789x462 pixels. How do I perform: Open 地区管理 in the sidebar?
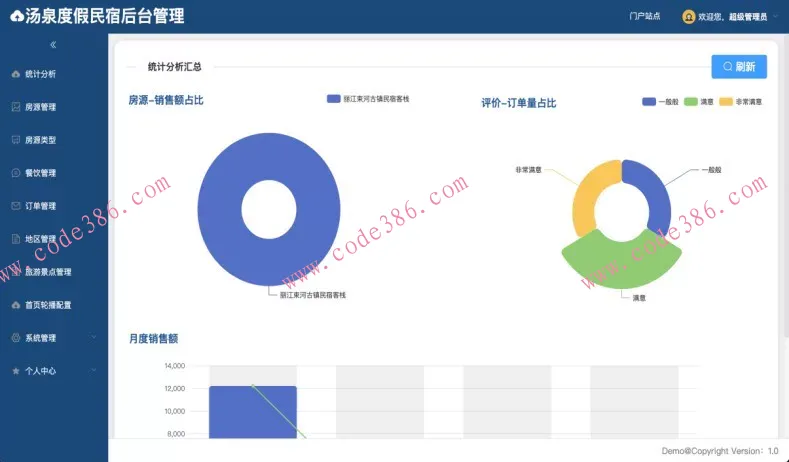(54, 239)
